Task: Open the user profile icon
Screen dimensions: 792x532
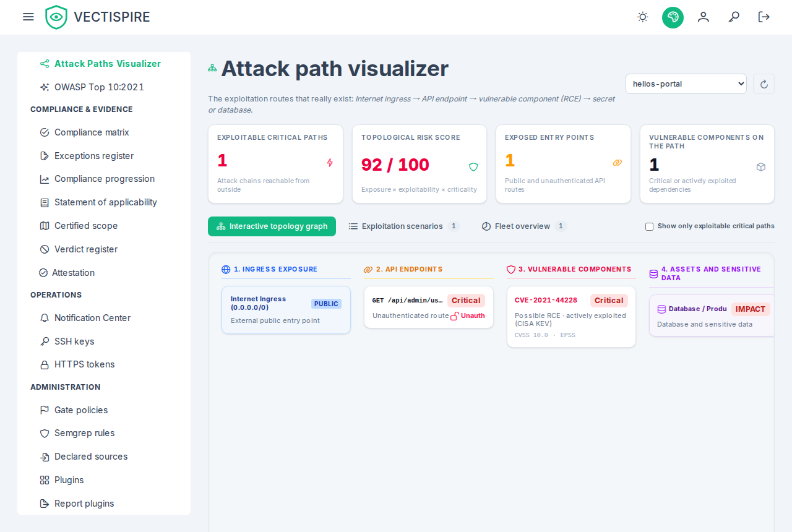Action: coord(704,17)
